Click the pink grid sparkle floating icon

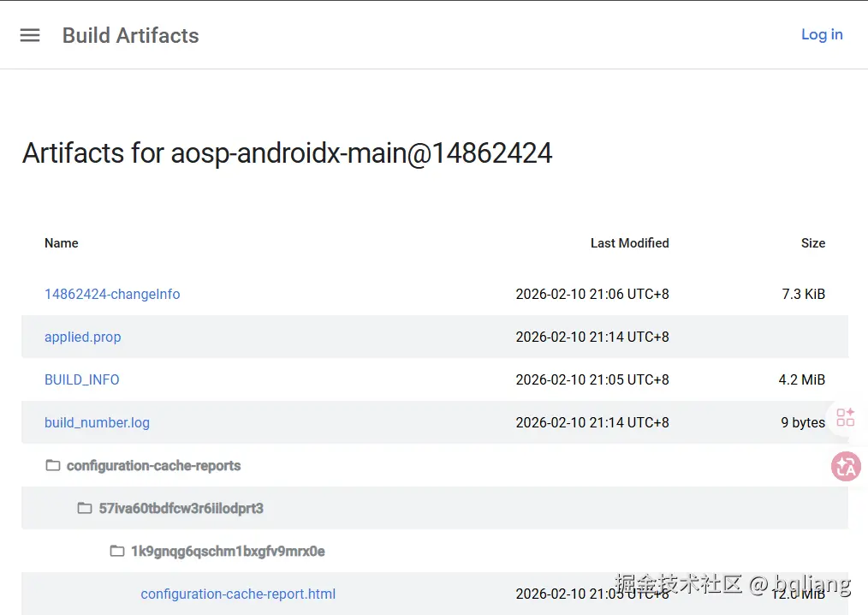pyautogui.click(x=846, y=417)
